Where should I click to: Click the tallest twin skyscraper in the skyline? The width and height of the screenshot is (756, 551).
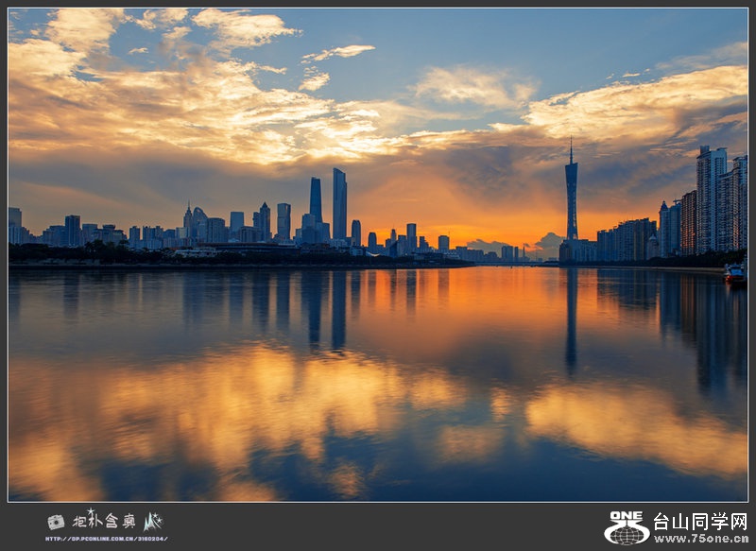coord(339,203)
